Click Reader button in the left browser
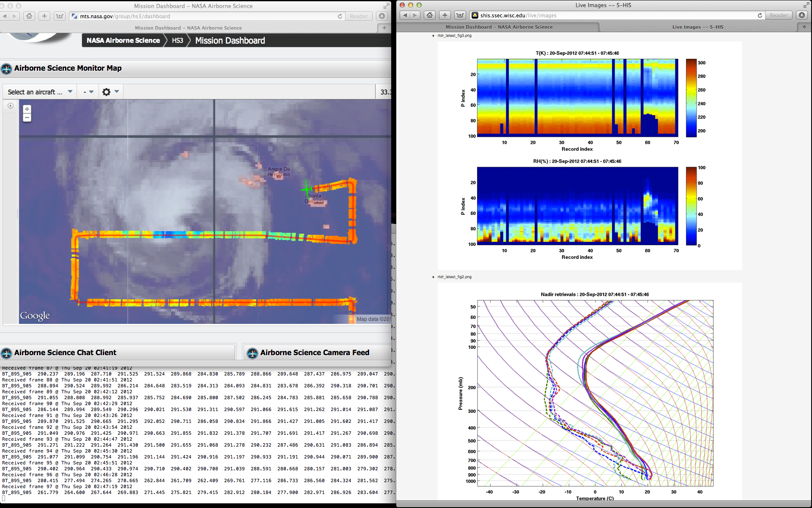The height and width of the screenshot is (508, 812). tap(359, 16)
